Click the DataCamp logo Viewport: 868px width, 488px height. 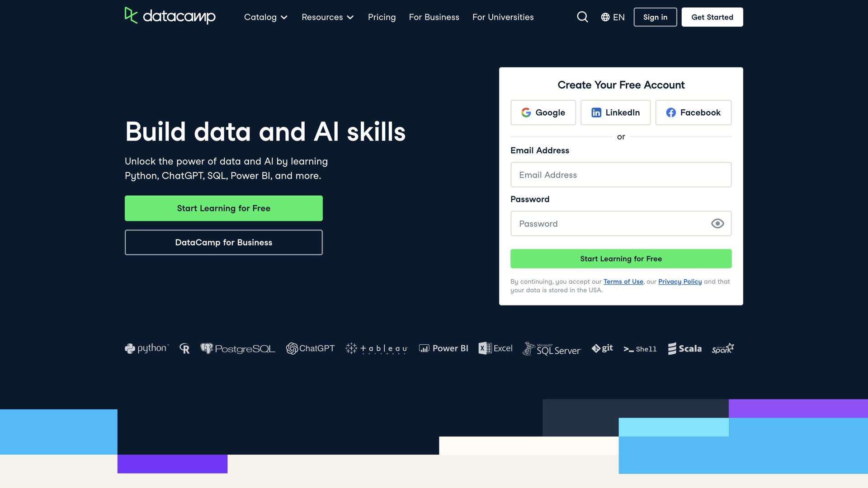pyautogui.click(x=170, y=17)
